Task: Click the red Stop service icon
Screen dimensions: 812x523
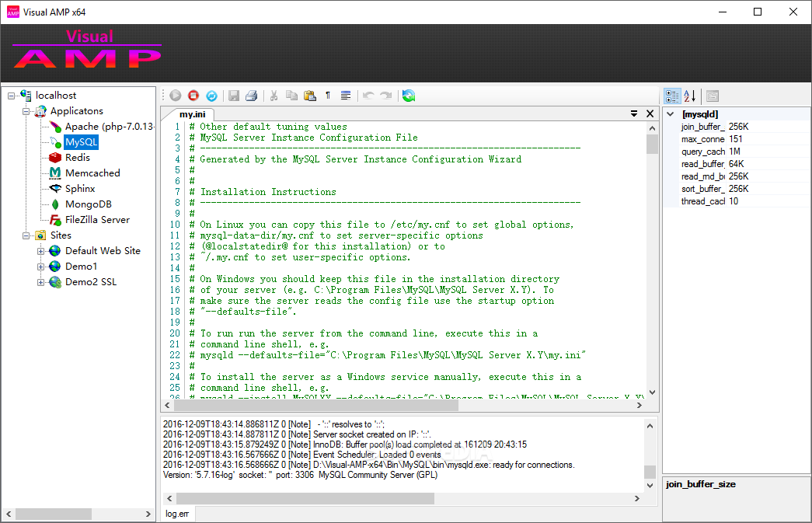Action: pyautogui.click(x=193, y=96)
